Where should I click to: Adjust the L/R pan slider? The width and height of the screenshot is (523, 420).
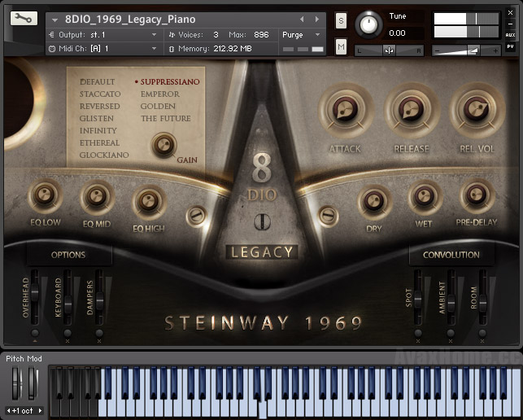[x=389, y=50]
